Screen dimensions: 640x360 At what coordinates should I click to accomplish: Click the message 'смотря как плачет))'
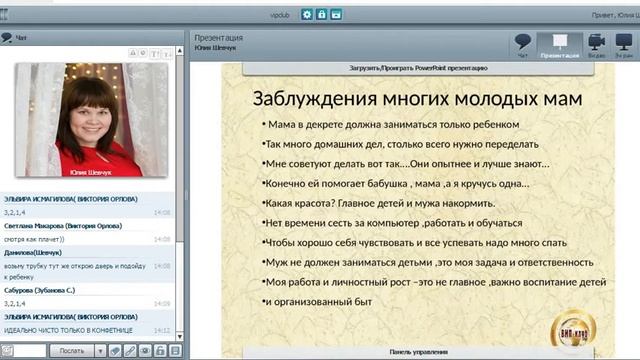pos(34,239)
